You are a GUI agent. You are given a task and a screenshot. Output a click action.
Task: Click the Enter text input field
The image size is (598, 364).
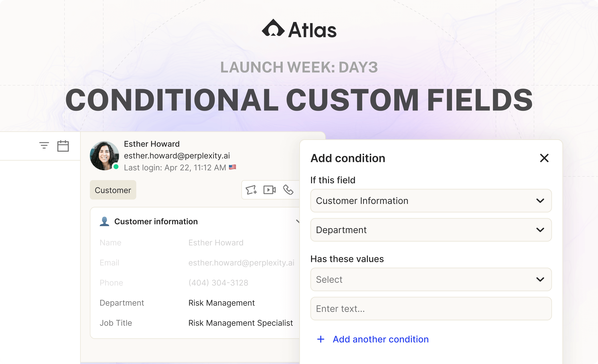pos(431,309)
